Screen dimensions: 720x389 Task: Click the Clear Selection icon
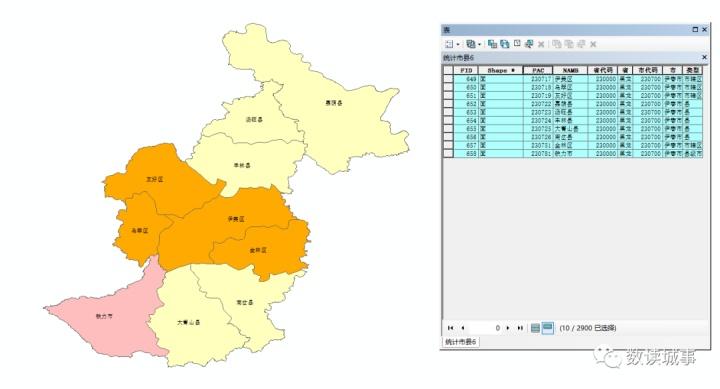[517, 44]
